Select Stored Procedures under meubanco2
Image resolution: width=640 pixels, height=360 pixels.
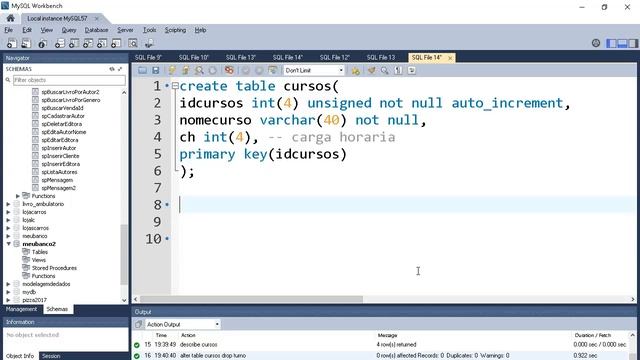tap(54, 268)
